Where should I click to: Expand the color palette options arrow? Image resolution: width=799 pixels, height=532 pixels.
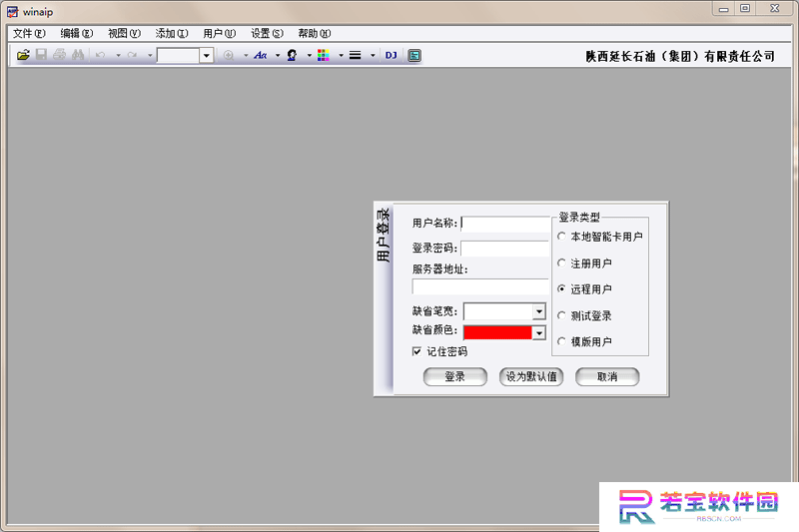click(341, 55)
